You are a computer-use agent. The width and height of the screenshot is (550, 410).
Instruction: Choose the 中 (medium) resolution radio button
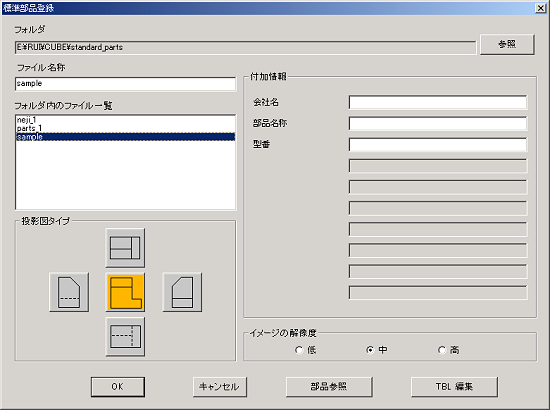(370, 350)
